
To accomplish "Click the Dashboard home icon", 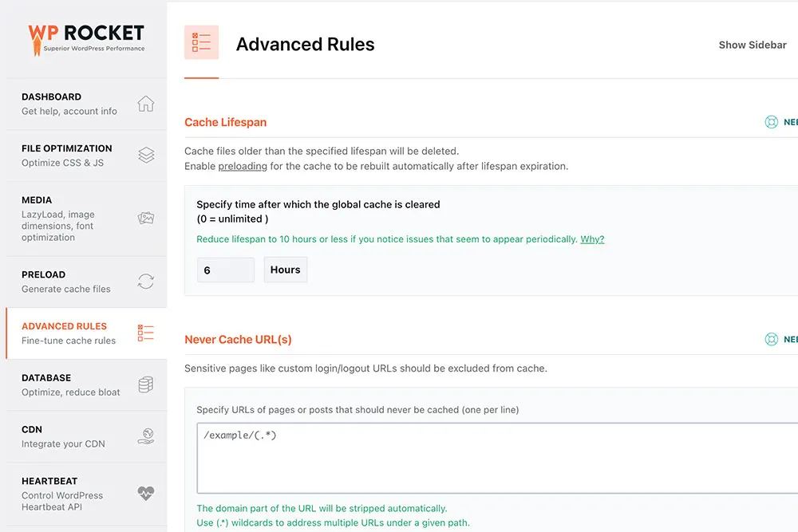I will [146, 104].
